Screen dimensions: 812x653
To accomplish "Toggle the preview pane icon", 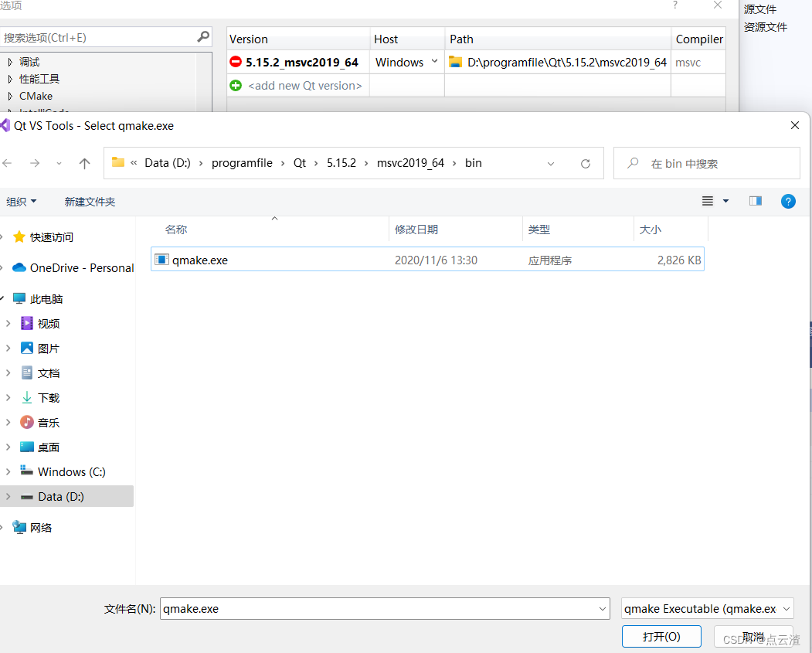I will (x=756, y=201).
